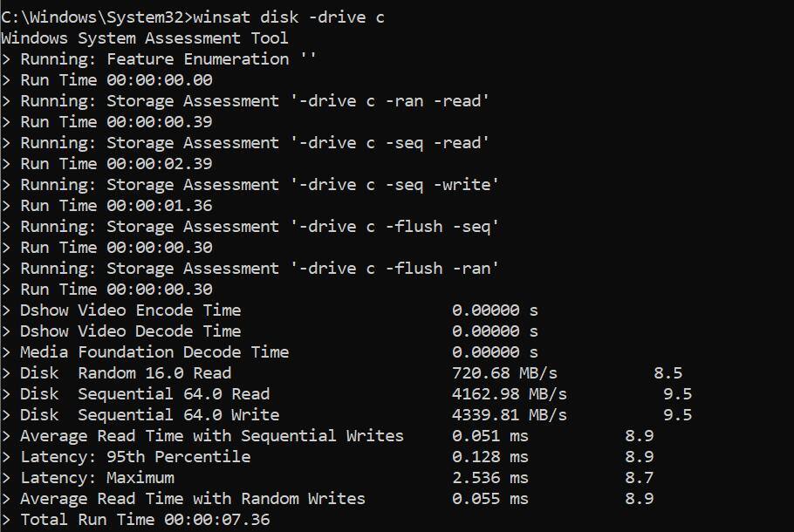Click the 2.536 ms maximum latency value
The height and width of the screenshot is (532, 794).
490,477
